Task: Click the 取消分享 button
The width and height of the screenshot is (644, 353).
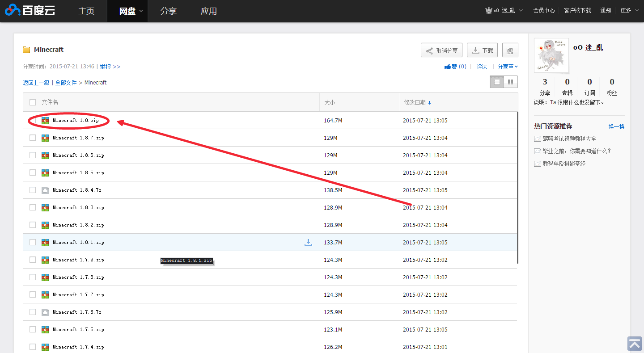Action: 441,50
